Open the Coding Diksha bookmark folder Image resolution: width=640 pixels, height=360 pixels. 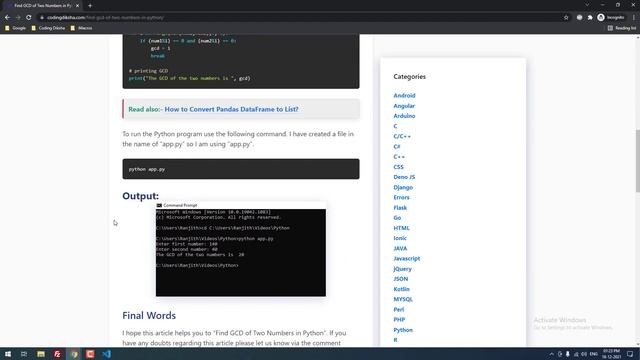(48, 28)
